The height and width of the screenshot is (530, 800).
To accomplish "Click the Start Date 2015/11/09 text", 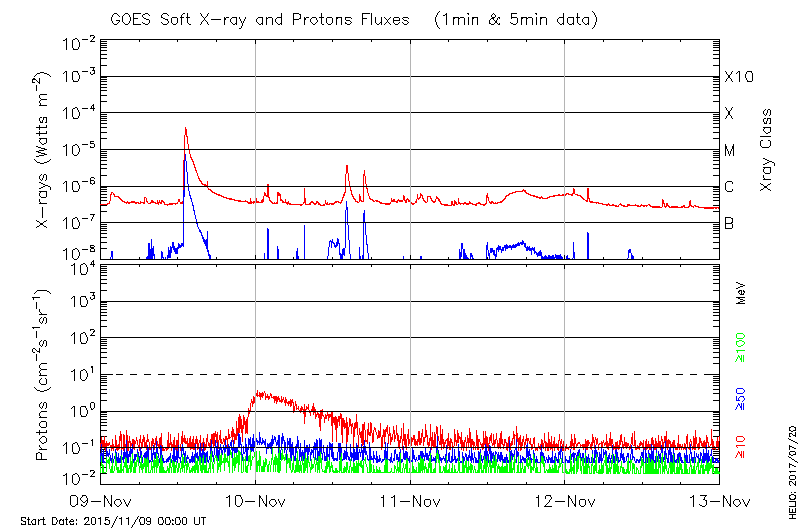I will tap(113, 521).
